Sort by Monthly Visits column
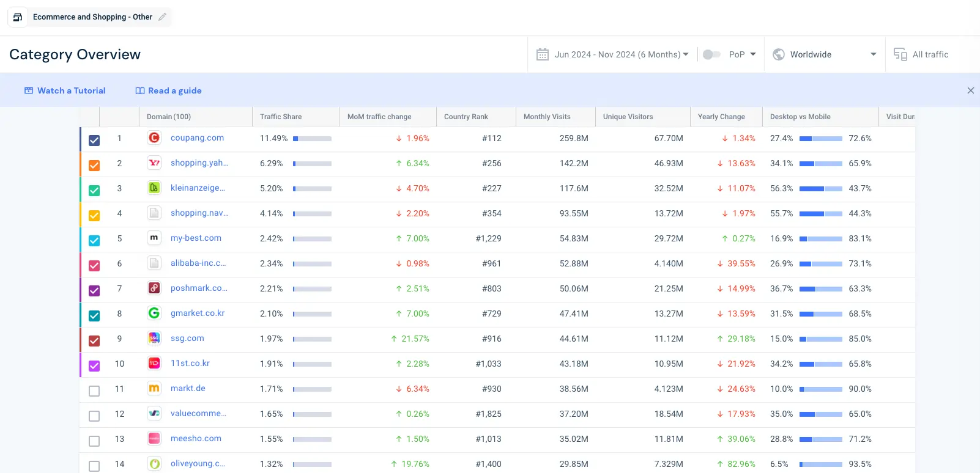 tap(547, 117)
